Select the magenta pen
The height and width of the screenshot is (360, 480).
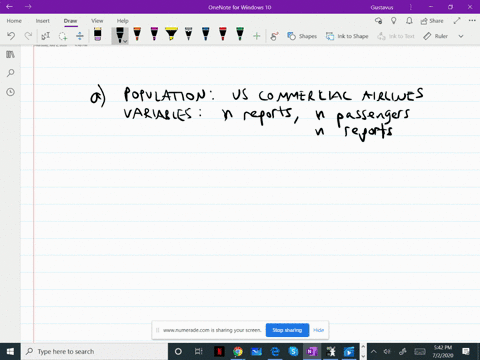(x=154, y=34)
